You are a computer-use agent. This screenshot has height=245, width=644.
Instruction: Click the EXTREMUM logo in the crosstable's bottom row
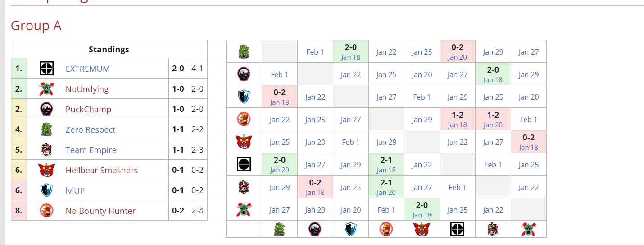pos(457,229)
